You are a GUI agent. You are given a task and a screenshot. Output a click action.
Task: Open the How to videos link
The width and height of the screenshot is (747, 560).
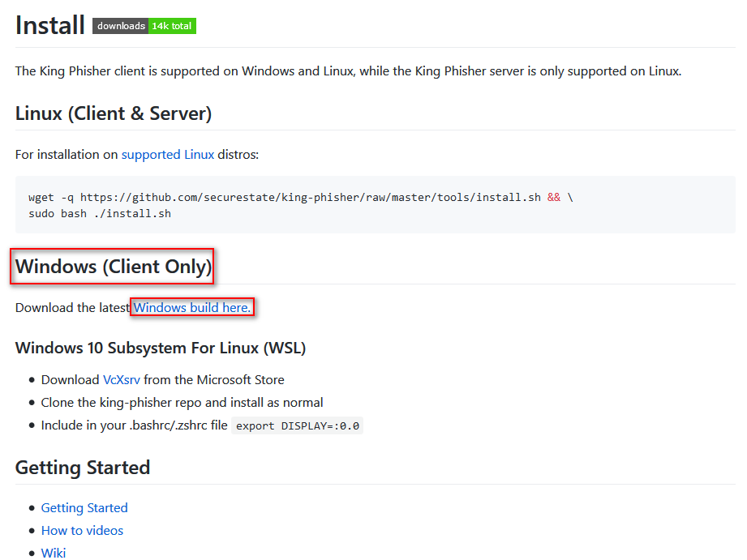coord(82,531)
